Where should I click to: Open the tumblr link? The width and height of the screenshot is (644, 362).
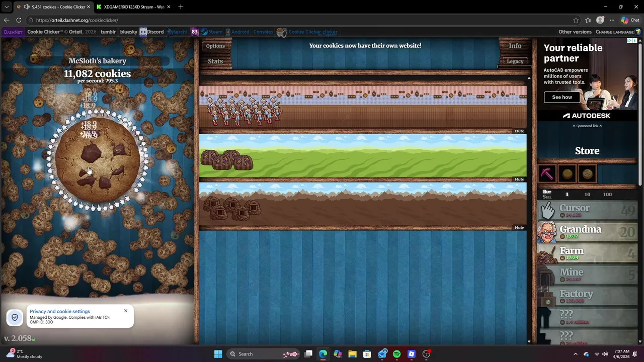pyautogui.click(x=108, y=32)
